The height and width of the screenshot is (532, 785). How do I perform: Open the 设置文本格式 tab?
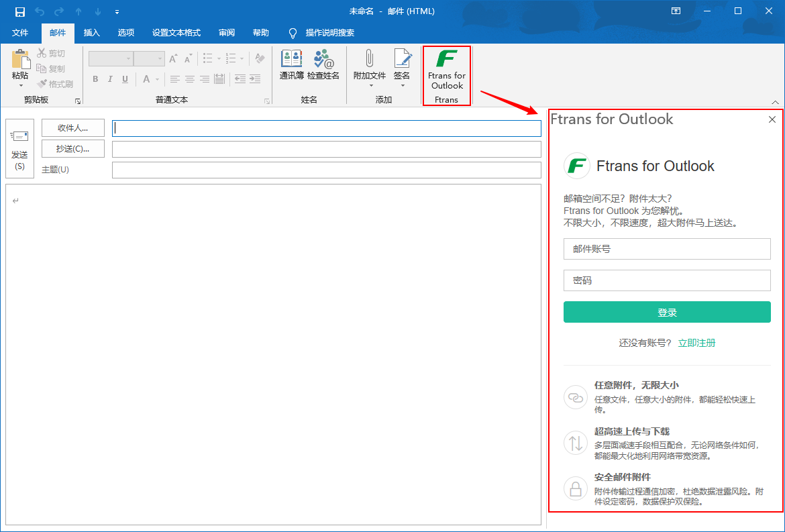pos(176,32)
